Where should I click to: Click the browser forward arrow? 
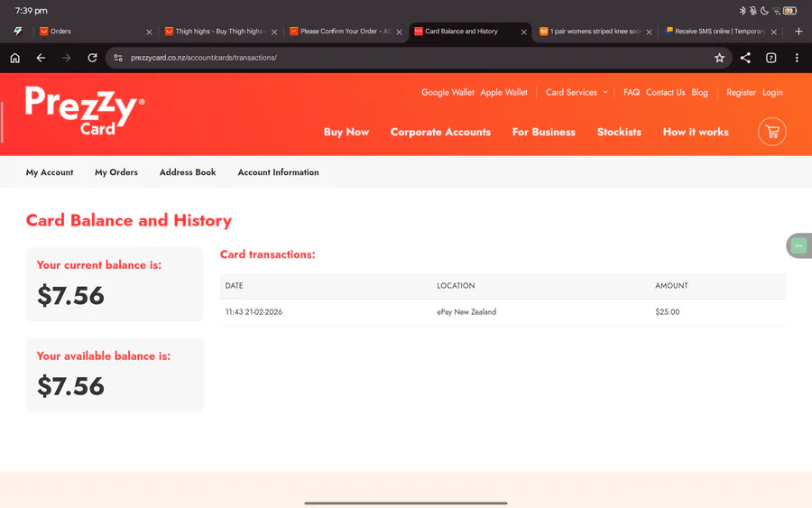[66, 58]
